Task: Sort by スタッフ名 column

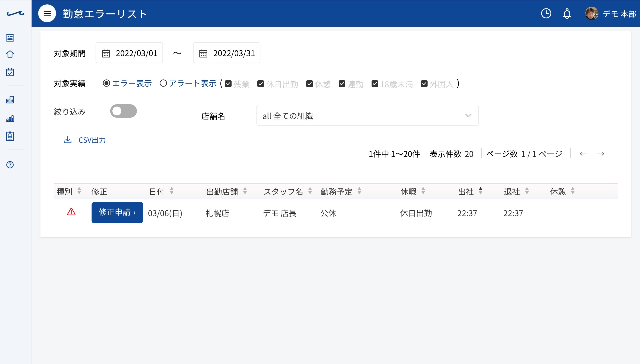Action: tap(310, 191)
